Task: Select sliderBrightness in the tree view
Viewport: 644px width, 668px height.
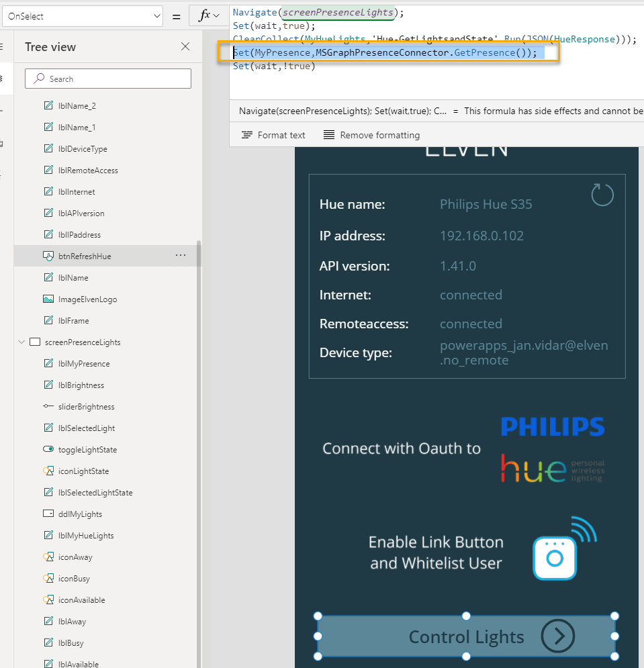Action: point(86,407)
